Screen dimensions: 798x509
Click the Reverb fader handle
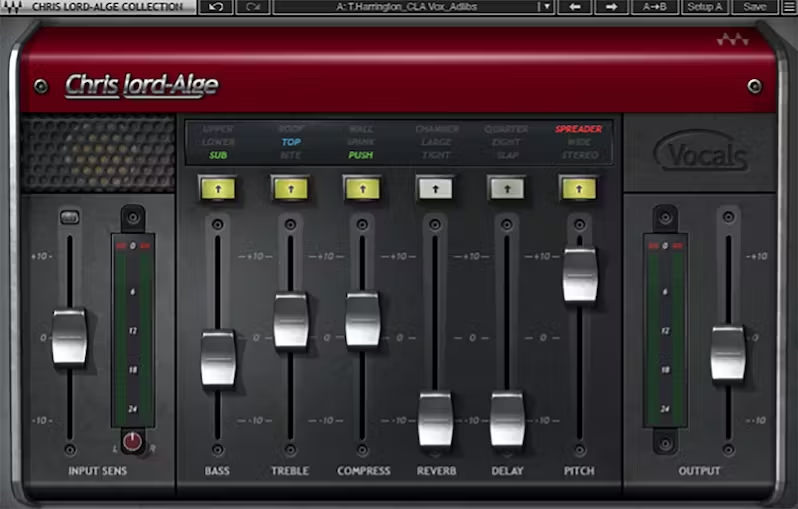click(x=435, y=419)
